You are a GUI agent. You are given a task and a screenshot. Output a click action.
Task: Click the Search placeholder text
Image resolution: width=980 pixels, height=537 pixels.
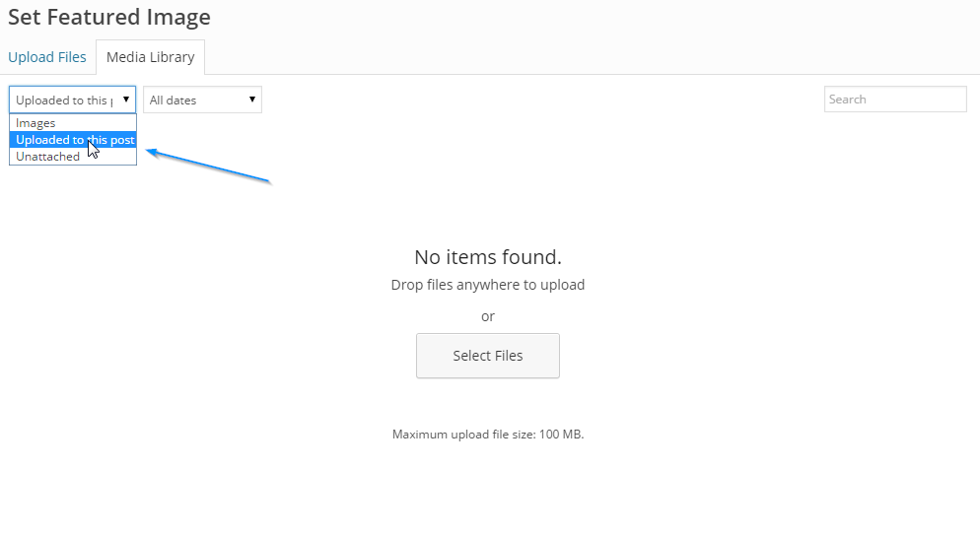pyautogui.click(x=848, y=100)
